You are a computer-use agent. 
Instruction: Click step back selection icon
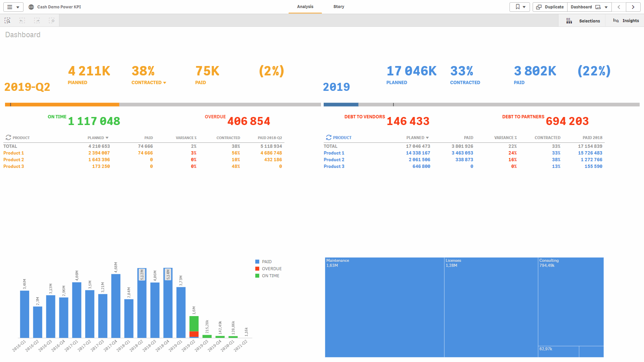click(x=22, y=21)
